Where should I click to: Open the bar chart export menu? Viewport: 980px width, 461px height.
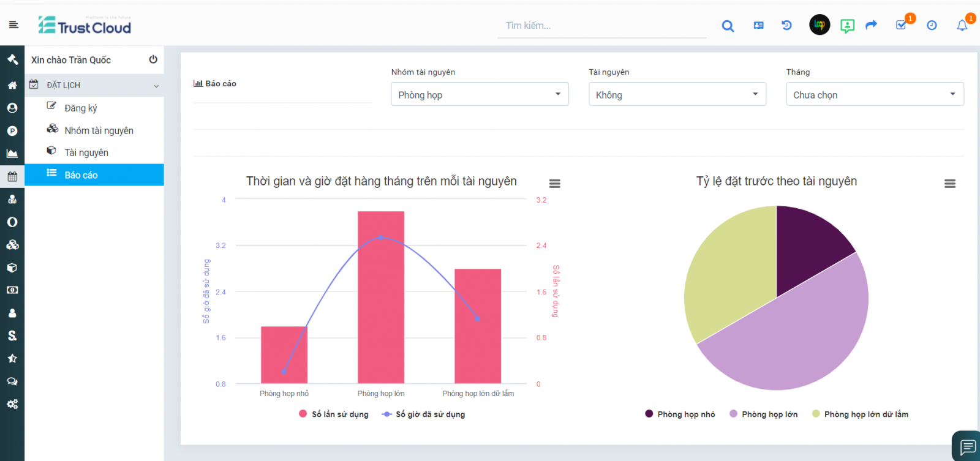tap(555, 184)
